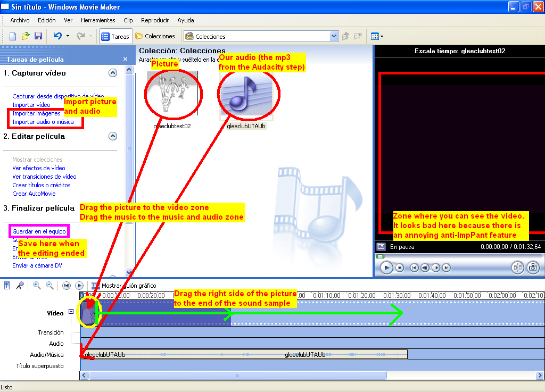The image size is (545, 392).
Task: Close the Tareas de película pane
Action: pos(125,60)
